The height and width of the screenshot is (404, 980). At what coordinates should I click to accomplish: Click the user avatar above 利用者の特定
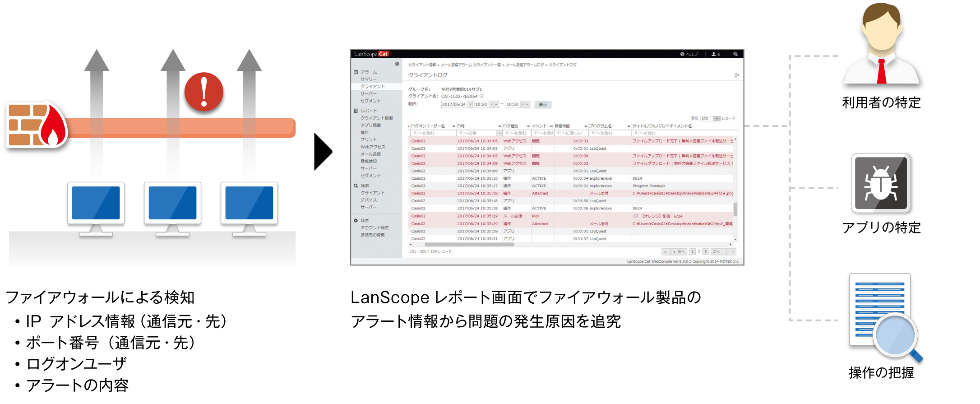click(881, 43)
